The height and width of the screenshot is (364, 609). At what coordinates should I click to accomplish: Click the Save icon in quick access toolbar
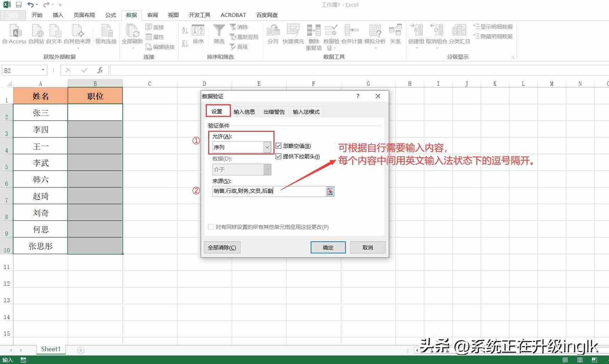pos(19,5)
